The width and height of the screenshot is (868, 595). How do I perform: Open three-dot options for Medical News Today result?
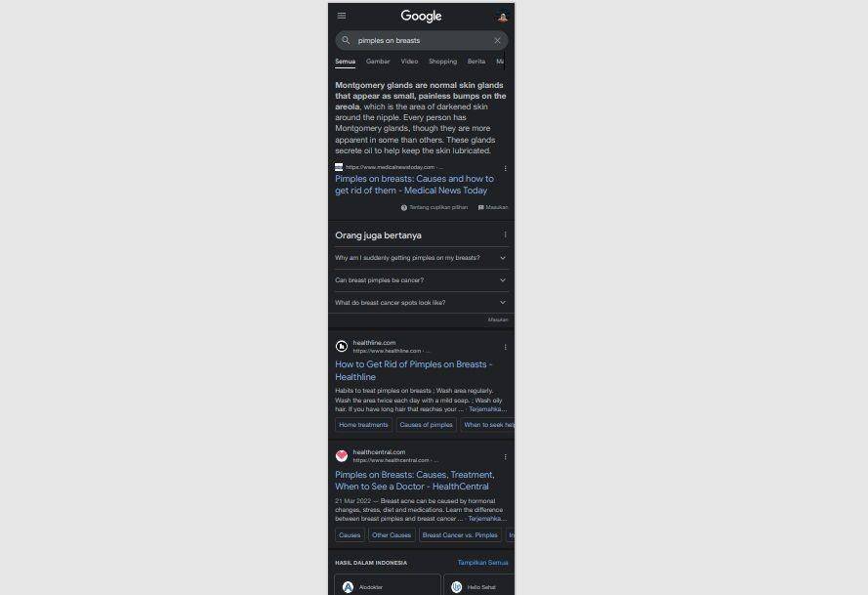(505, 168)
